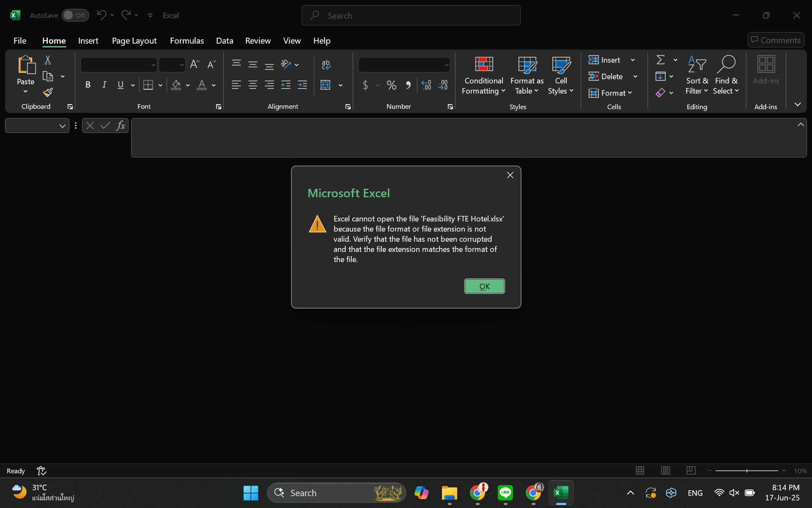This screenshot has width=812, height=508.
Task: Click the AutoSum sigma icon
Action: (661, 60)
